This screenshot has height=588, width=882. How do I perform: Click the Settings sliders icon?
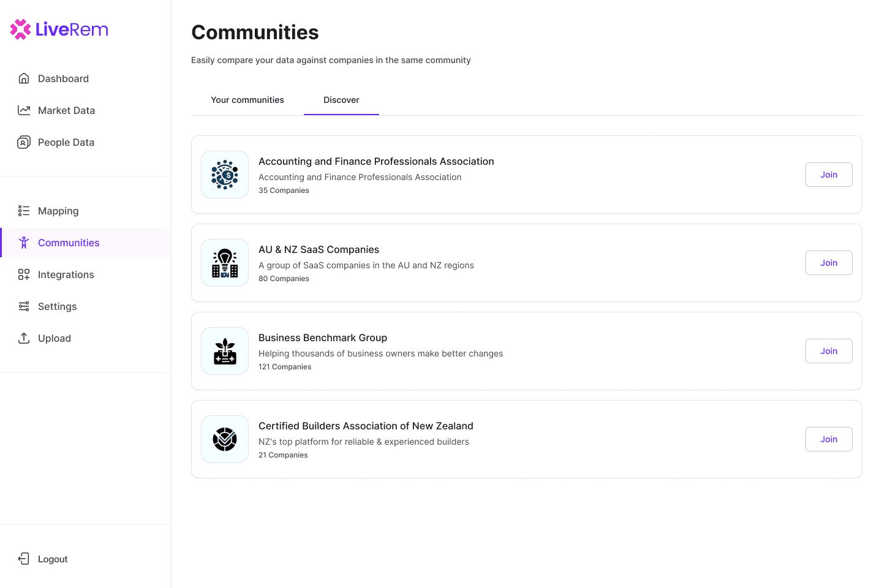[x=24, y=306]
